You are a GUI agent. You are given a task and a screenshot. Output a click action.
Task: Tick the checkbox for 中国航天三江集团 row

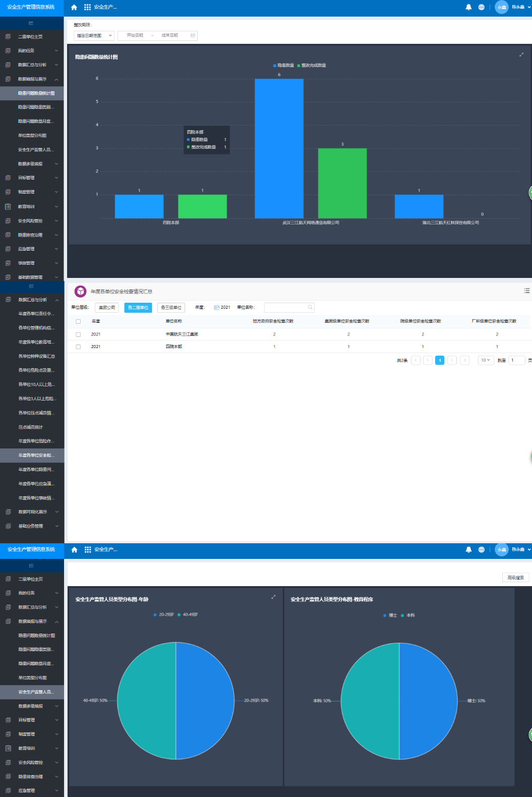[78, 334]
